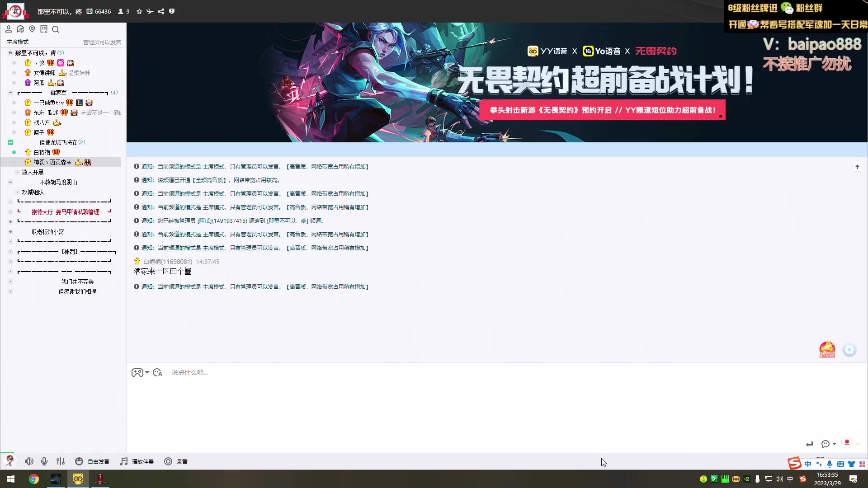This screenshot has height=488, width=868.
Task: Open the Sogou soft keyboard icon
Action: click(840, 464)
